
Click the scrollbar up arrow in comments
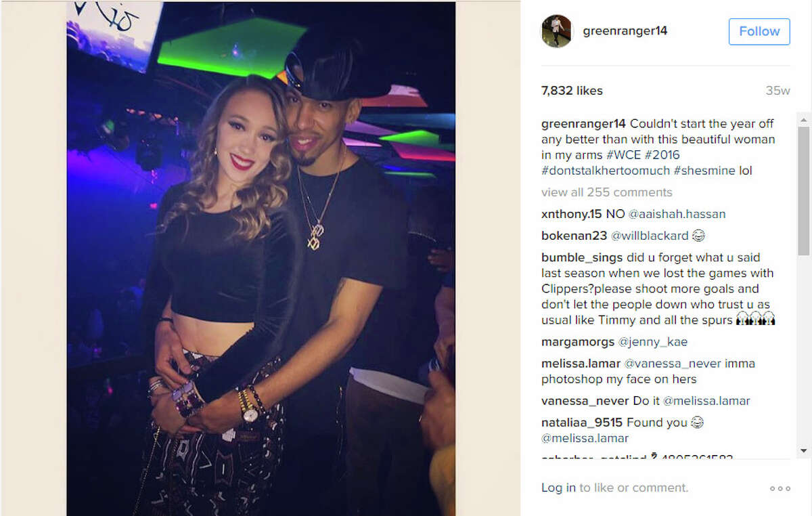click(x=803, y=120)
